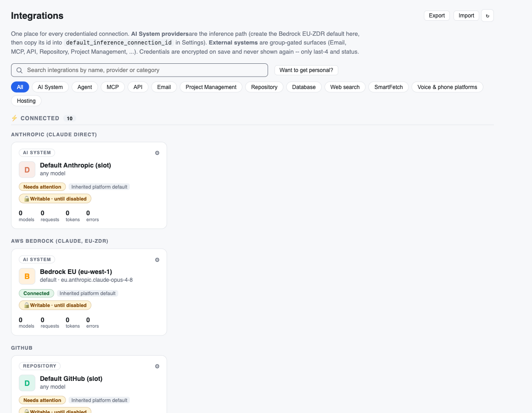The width and height of the screenshot is (532, 413).
Task: Click the green D avatar for Default GitHub
Action: click(27, 383)
